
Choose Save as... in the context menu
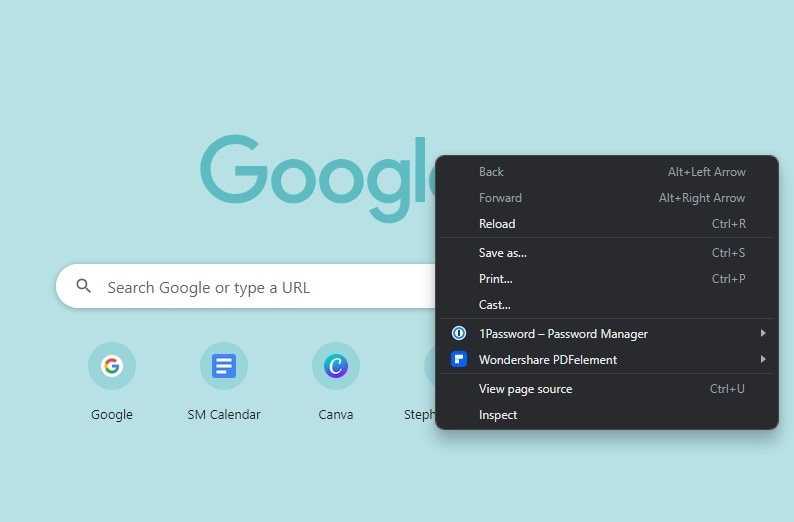coord(607,253)
